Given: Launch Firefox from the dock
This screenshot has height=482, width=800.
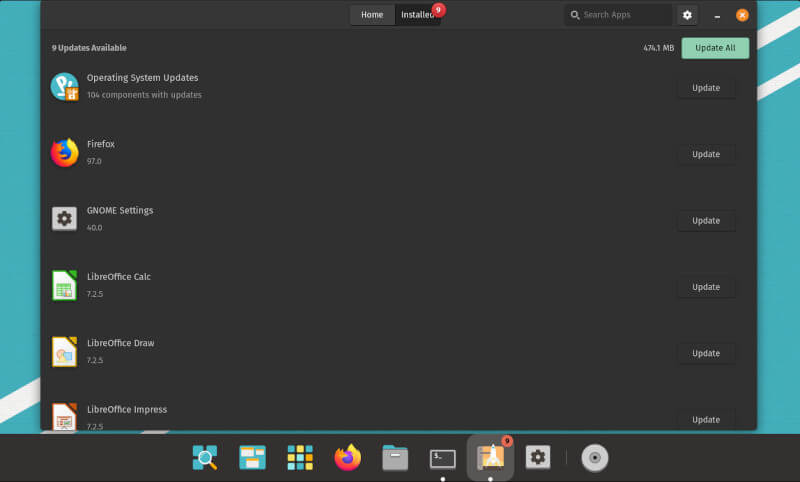Looking at the screenshot, I should point(347,457).
